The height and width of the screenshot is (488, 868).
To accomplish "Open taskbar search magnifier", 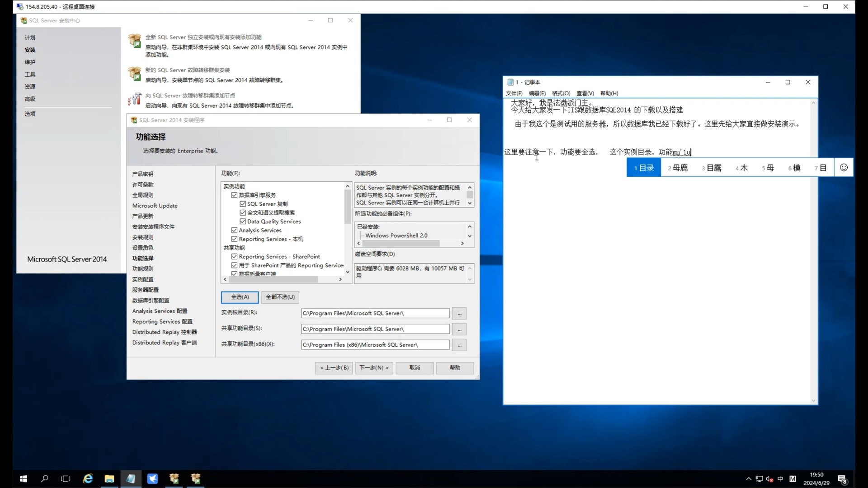I will click(44, 479).
